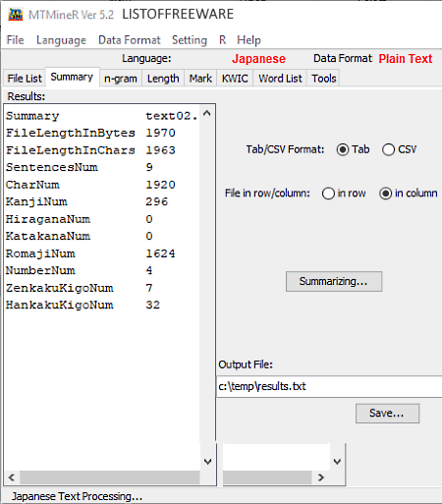This screenshot has height=504, width=442.
Task: Click the down arrow of Results scrollbar
Action: tap(207, 462)
